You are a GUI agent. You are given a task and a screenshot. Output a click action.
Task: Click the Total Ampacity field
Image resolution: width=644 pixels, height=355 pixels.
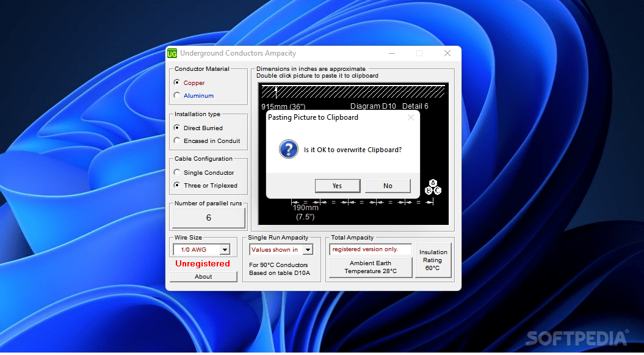click(x=370, y=249)
